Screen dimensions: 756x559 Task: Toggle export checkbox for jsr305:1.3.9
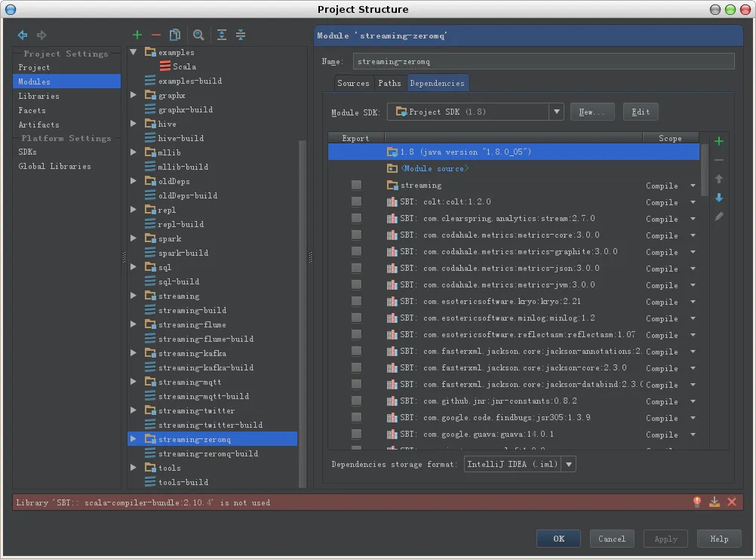356,417
